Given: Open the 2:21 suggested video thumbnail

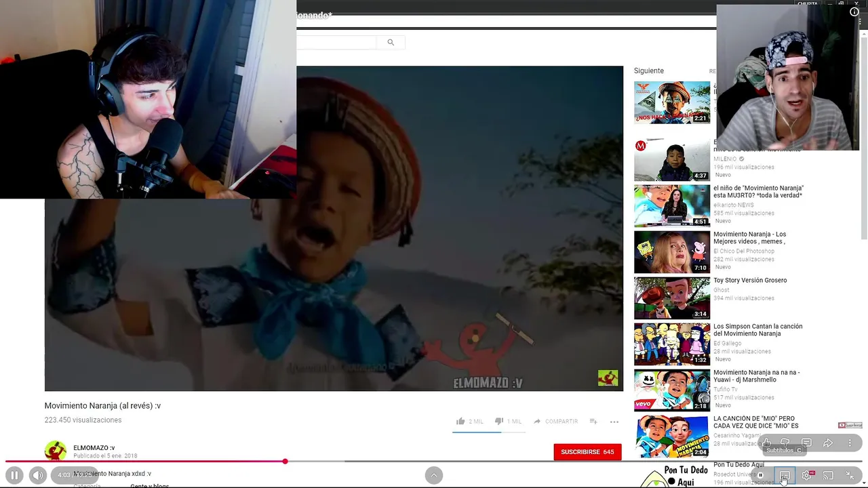Looking at the screenshot, I should click(672, 102).
